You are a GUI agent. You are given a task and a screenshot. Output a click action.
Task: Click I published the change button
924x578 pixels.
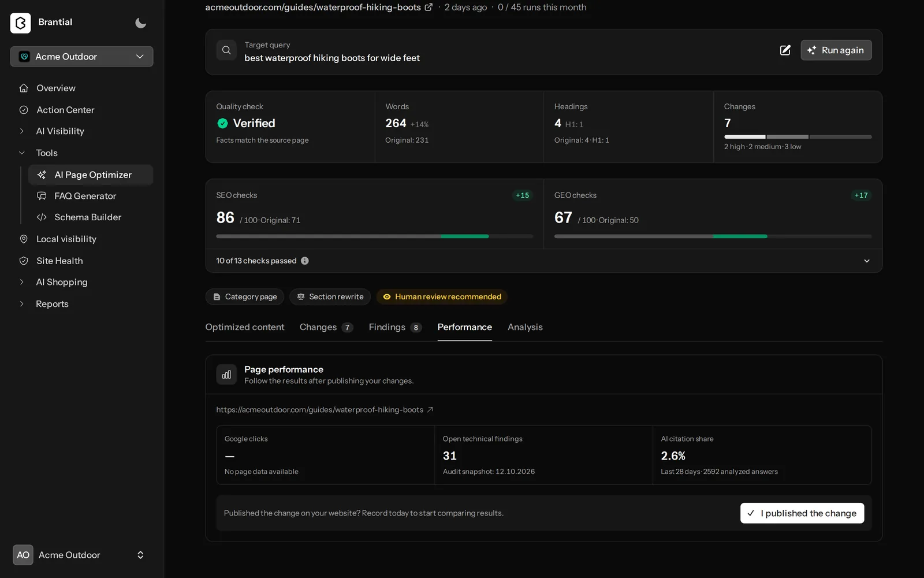point(802,513)
